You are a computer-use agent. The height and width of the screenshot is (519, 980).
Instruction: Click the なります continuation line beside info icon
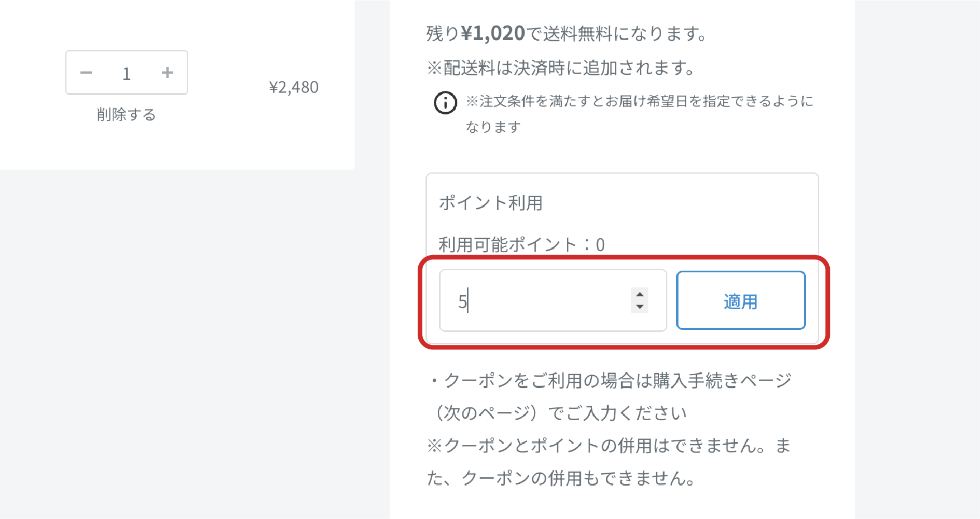[x=493, y=127]
